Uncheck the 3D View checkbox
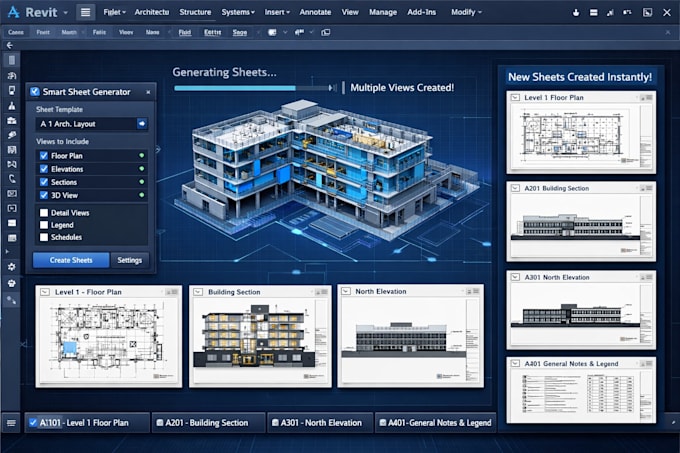This screenshot has width=680, height=453. pyautogui.click(x=44, y=195)
